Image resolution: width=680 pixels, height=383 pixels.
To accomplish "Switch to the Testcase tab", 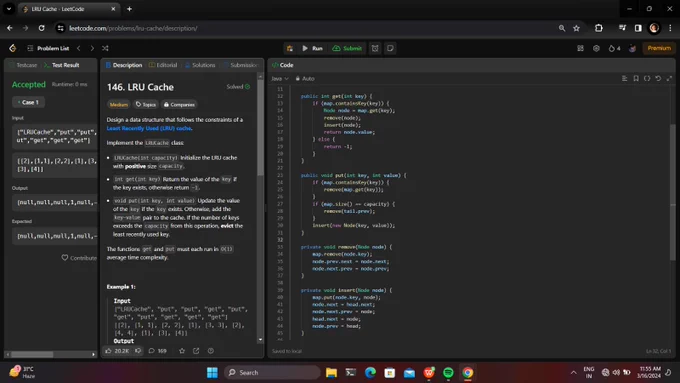I will [23, 65].
